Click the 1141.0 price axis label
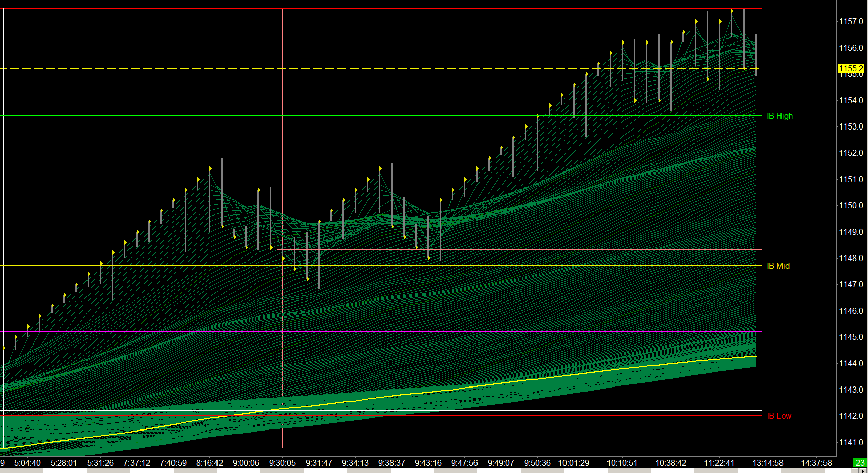 click(x=851, y=443)
